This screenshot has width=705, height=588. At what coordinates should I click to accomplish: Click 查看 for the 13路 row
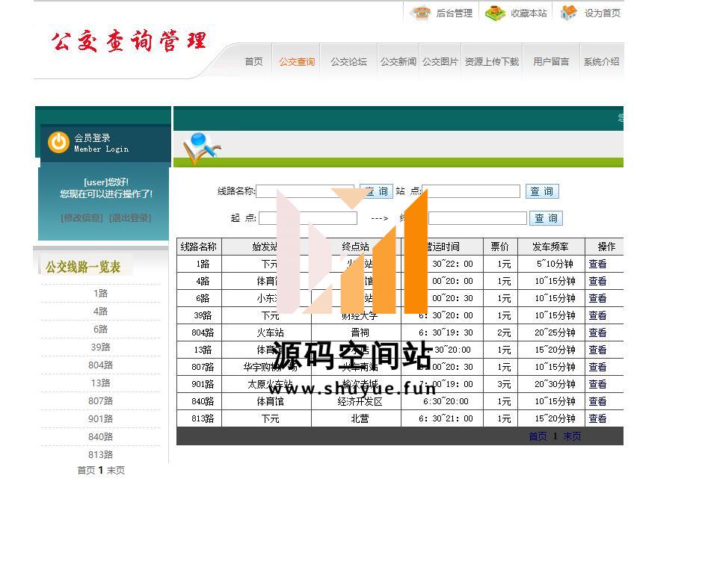pyautogui.click(x=597, y=350)
